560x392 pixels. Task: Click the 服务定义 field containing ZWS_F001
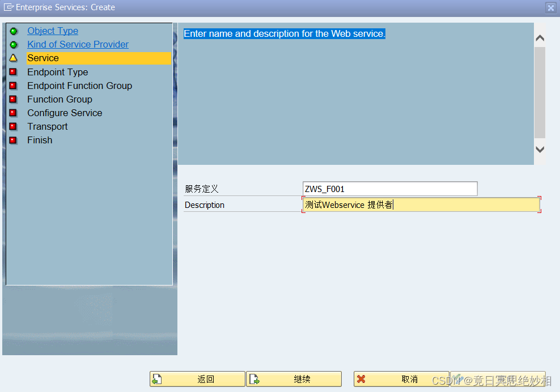tap(389, 188)
